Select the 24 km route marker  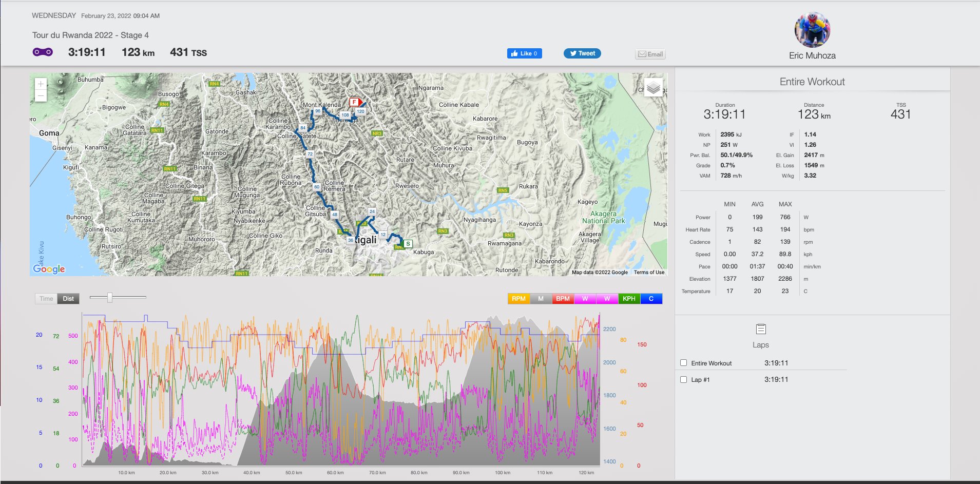click(x=372, y=211)
